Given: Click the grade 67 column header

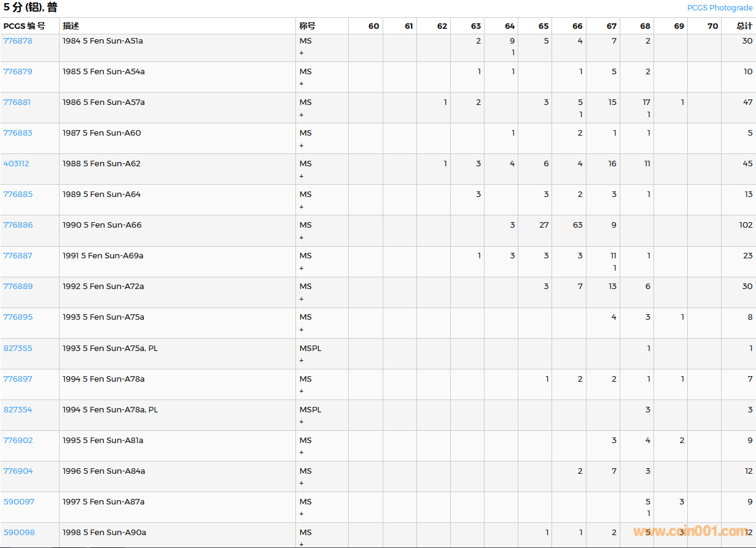Looking at the screenshot, I should click(x=611, y=26).
